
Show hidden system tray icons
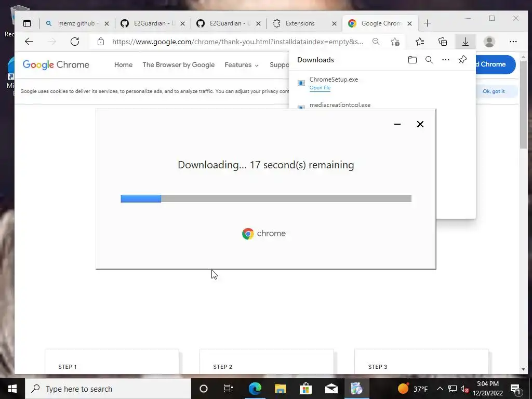pos(440,389)
